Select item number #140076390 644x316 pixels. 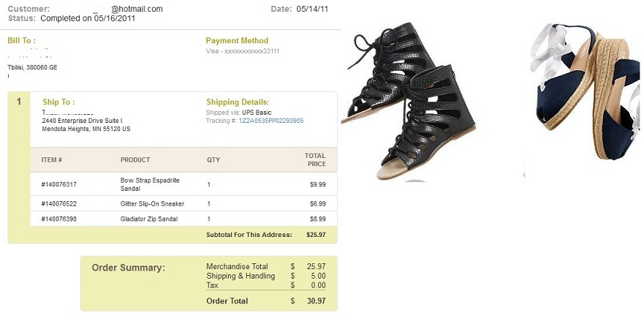coord(59,219)
